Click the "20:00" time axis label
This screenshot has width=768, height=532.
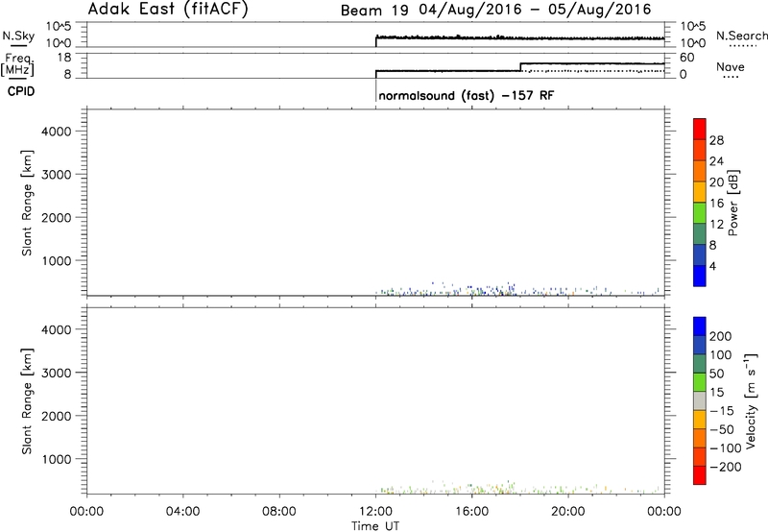tap(568, 512)
